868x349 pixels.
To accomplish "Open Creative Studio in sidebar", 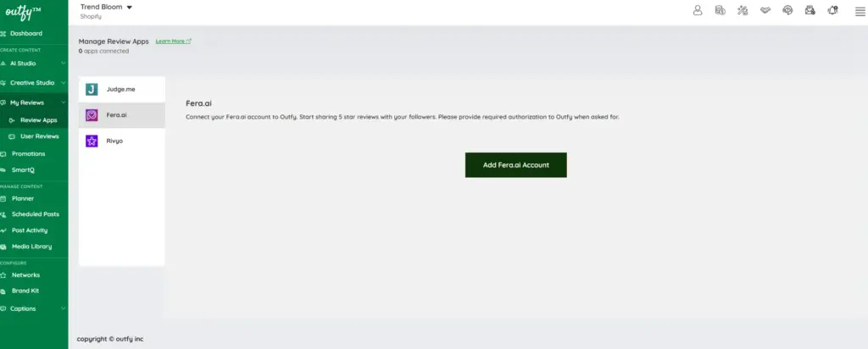I will point(34,83).
